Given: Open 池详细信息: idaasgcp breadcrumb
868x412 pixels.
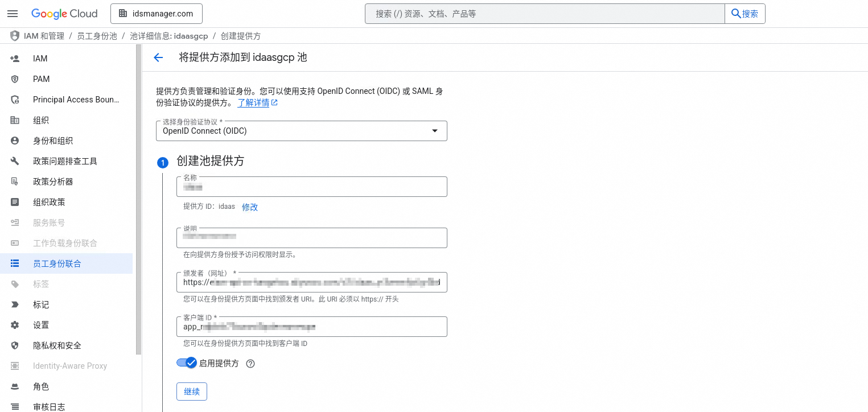Looking at the screenshot, I should coord(169,36).
